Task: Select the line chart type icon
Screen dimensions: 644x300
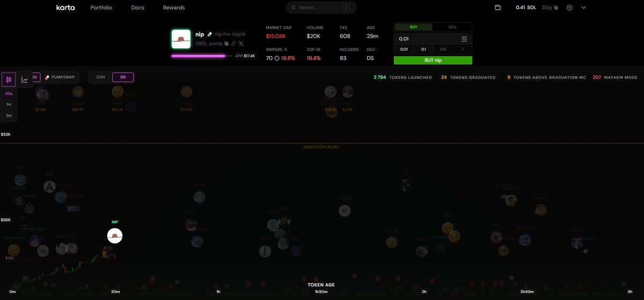Action: (25, 79)
